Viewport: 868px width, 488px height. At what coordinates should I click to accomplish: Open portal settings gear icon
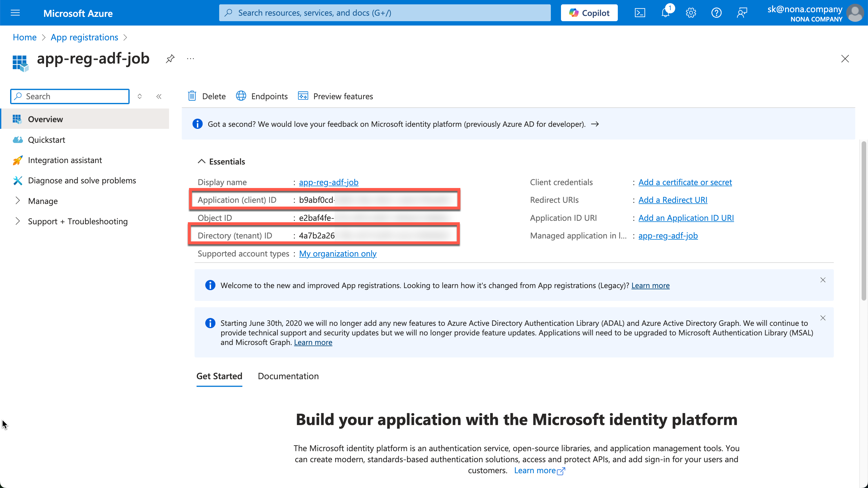691,13
